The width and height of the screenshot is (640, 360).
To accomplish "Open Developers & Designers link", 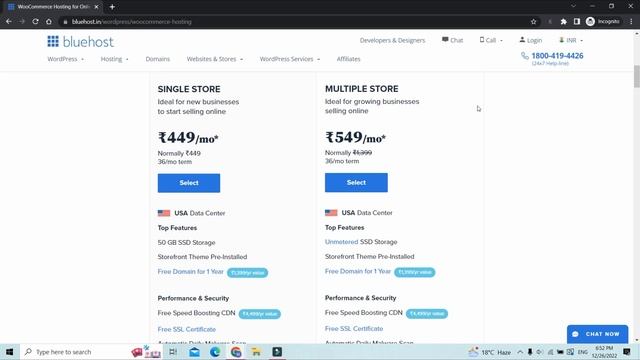I will pos(392,40).
